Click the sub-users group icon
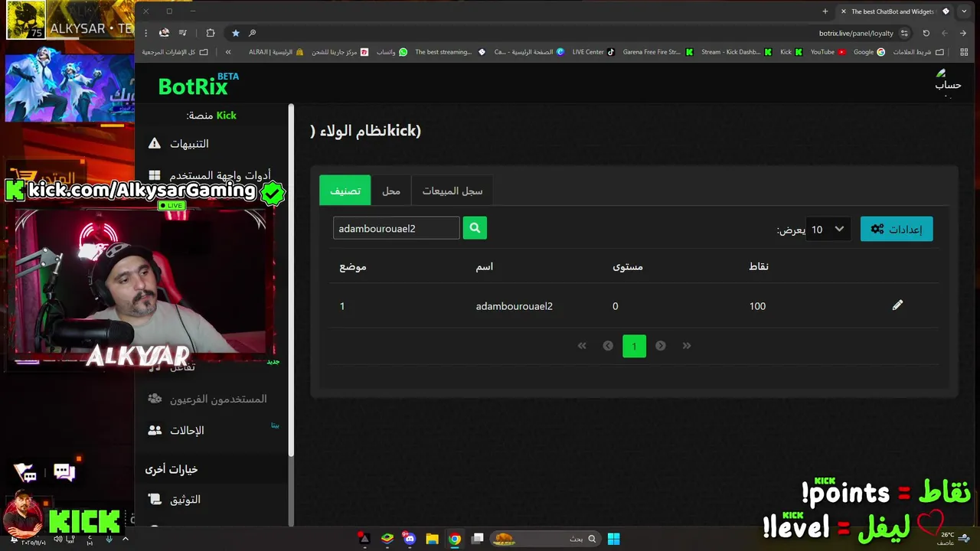The height and width of the screenshot is (551, 980). (x=155, y=399)
